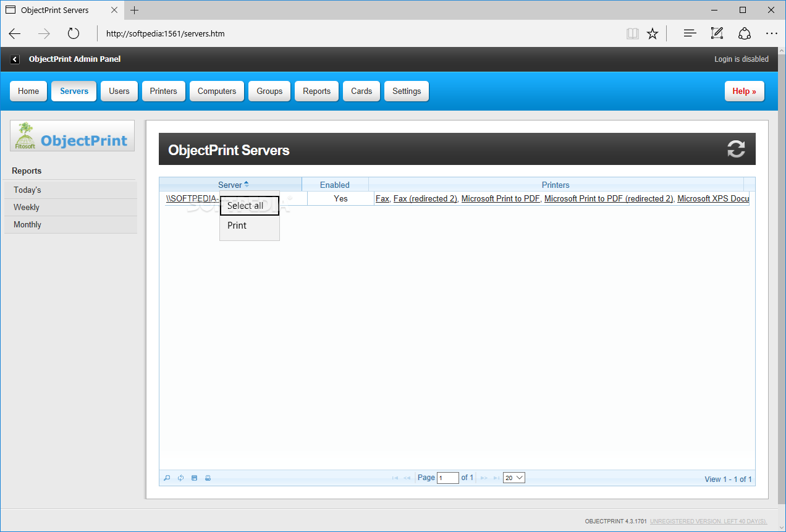Open rows-per-page dropdown showing 20

tap(514, 478)
